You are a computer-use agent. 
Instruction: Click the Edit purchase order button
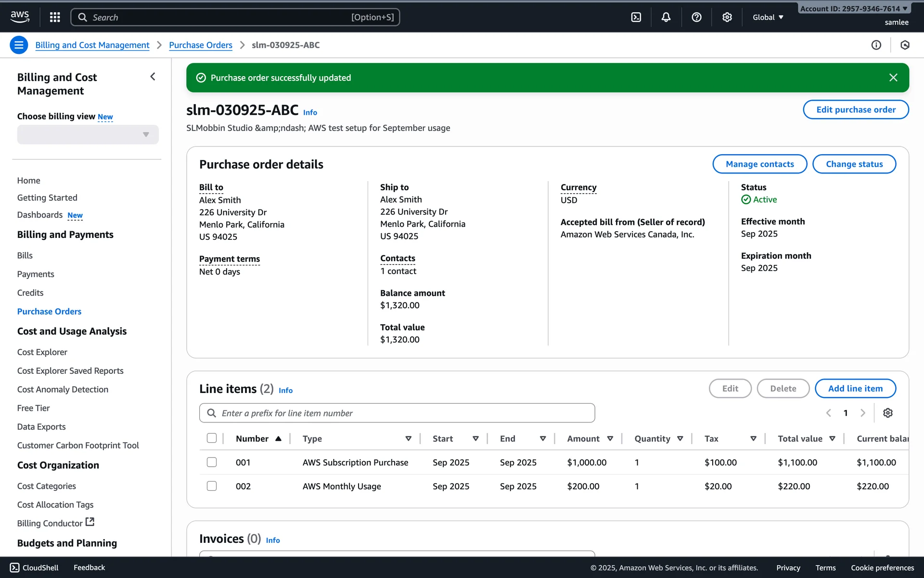coord(855,110)
